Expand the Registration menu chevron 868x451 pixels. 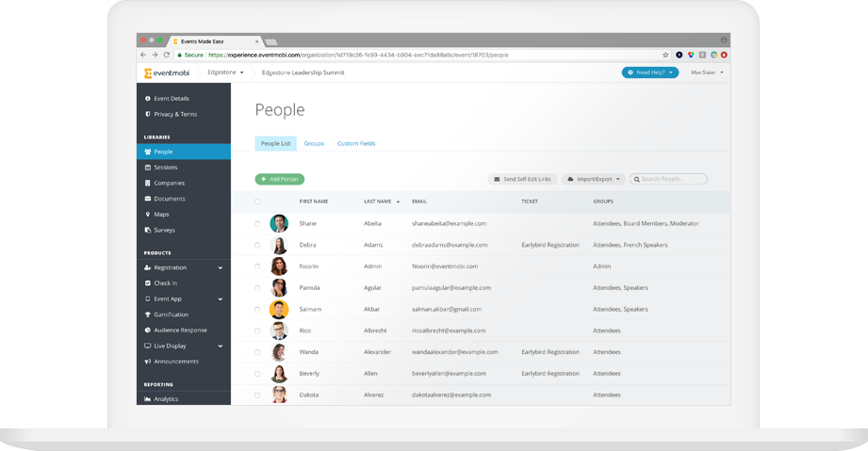[x=221, y=267]
